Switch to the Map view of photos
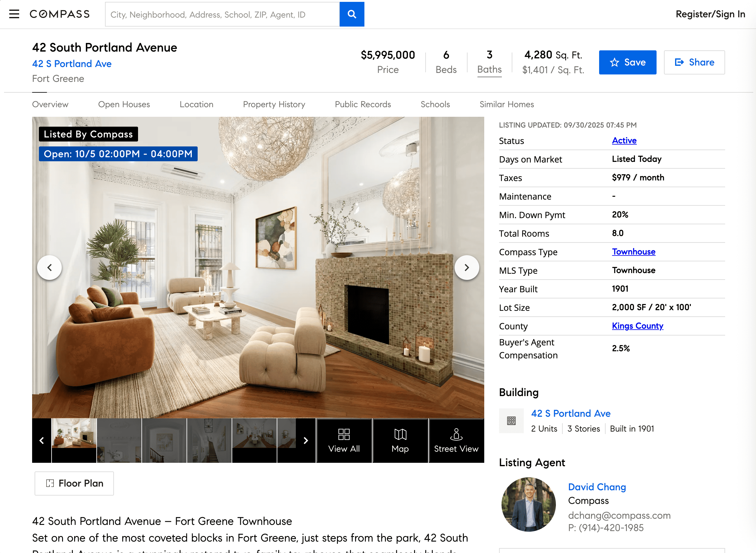756x553 pixels. [x=400, y=440]
